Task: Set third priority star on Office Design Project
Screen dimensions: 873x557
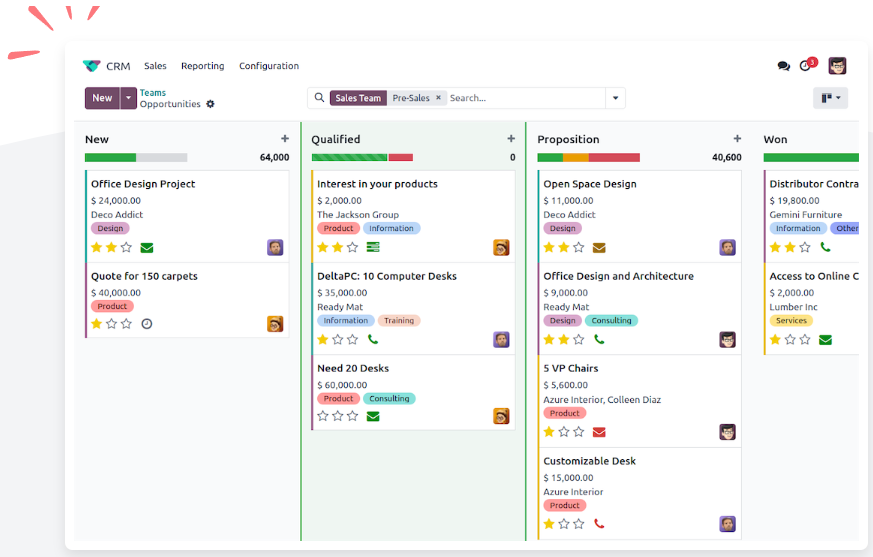Action: coord(126,247)
